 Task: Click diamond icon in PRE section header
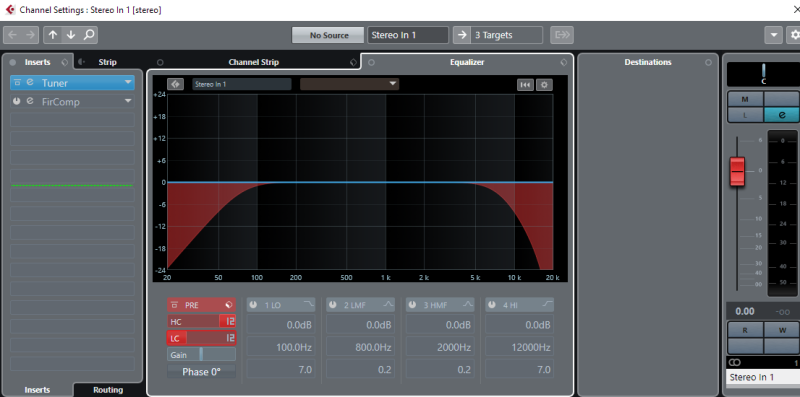coord(229,305)
